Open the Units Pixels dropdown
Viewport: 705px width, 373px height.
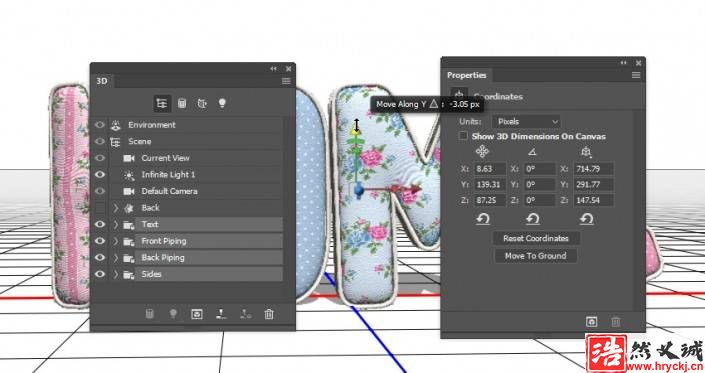[x=527, y=122]
